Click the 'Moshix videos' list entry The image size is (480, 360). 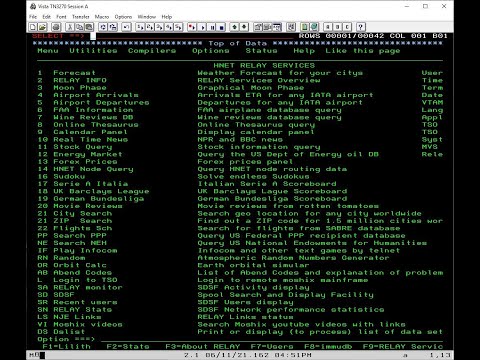coord(88,324)
